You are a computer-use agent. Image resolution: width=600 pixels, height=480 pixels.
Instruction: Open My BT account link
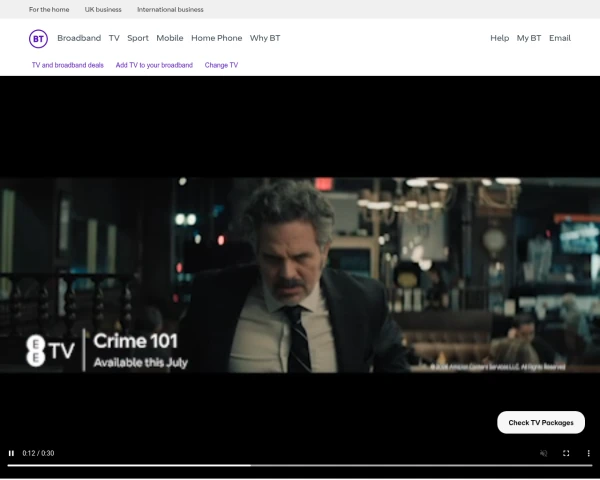(529, 38)
